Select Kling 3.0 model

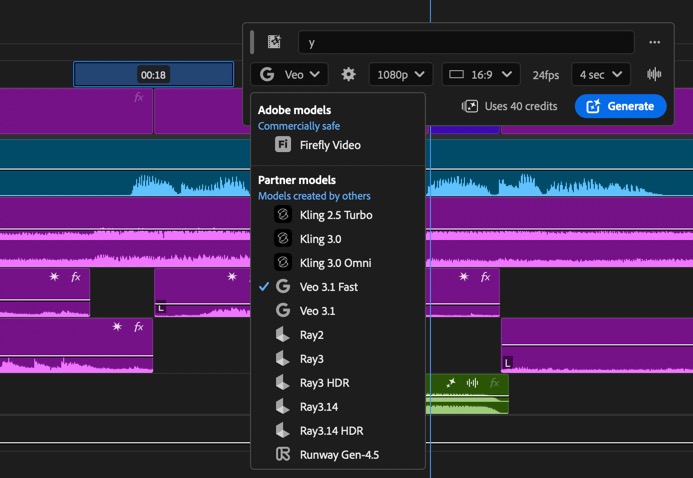click(x=338, y=239)
